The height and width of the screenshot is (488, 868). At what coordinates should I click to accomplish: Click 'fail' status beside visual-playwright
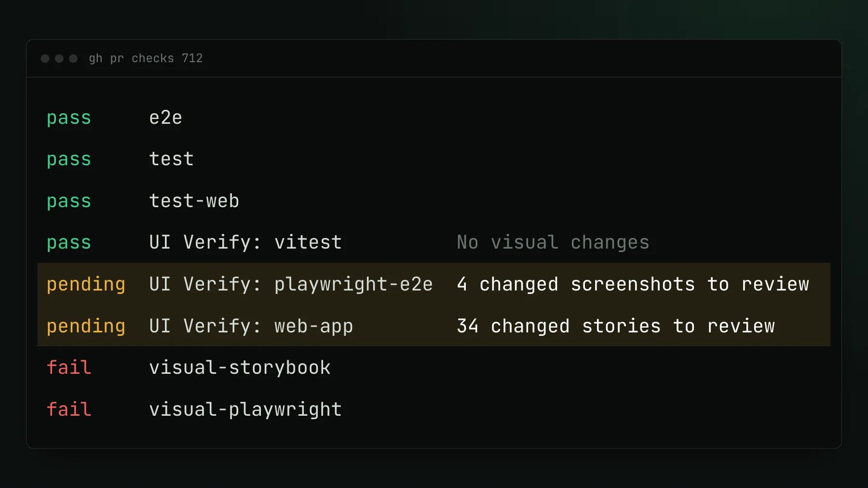point(69,409)
